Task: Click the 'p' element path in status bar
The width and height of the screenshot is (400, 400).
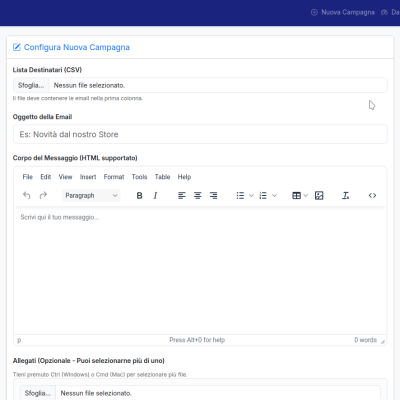Action: pos(19,340)
